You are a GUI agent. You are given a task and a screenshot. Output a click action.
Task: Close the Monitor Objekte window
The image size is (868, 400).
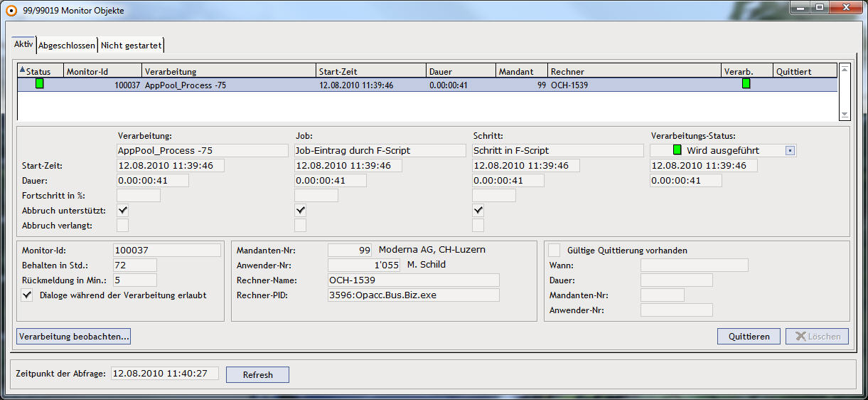point(845,7)
